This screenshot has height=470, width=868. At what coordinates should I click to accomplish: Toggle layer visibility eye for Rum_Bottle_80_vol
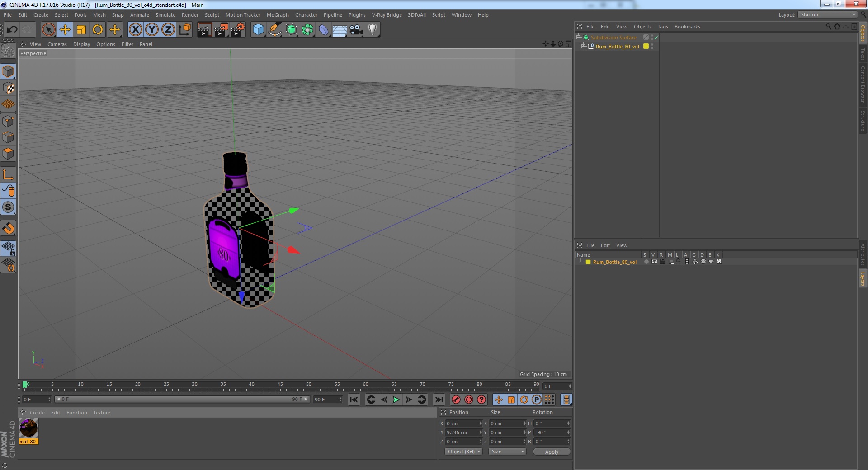(654, 262)
